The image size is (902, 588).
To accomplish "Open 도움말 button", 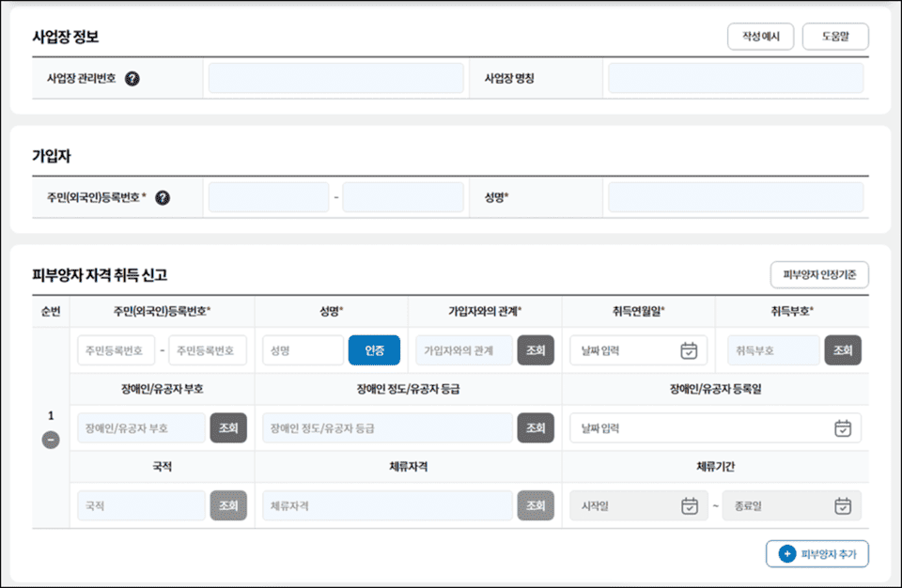I will tap(835, 37).
